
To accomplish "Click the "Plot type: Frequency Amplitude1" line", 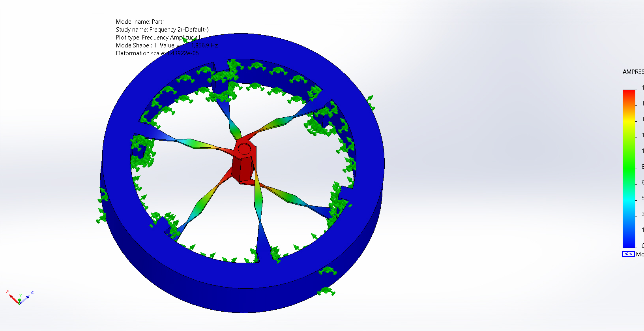I will tap(158, 38).
